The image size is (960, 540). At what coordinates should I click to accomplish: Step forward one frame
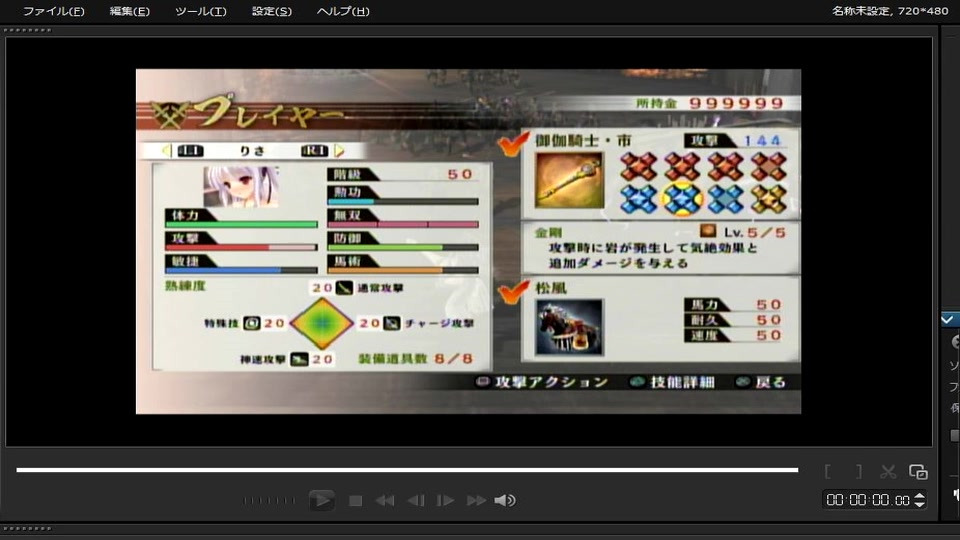pos(445,501)
